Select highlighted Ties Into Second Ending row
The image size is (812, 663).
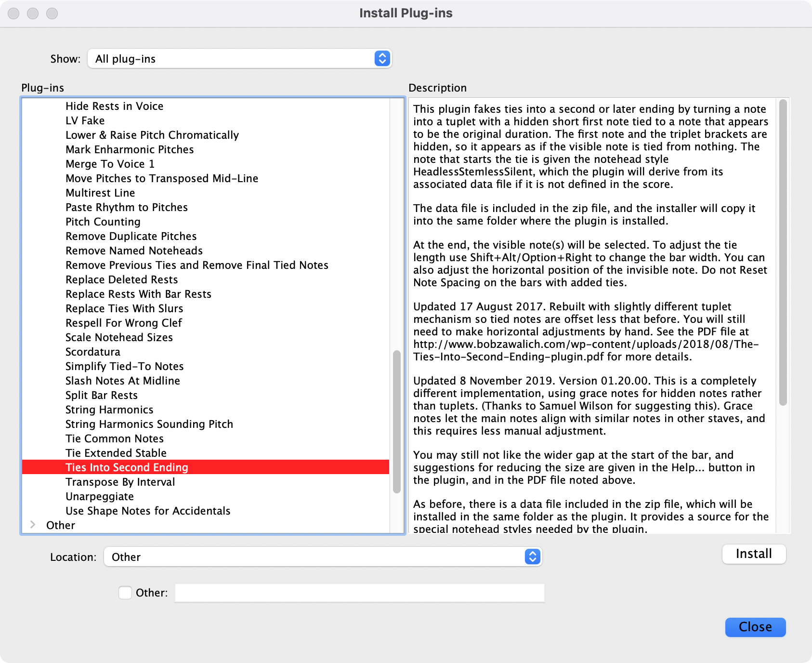[x=206, y=467]
